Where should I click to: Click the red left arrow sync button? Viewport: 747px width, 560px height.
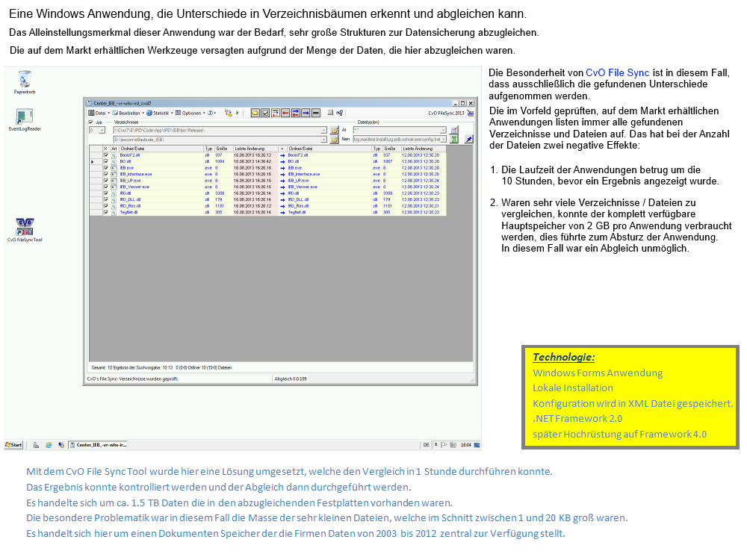tap(285, 113)
